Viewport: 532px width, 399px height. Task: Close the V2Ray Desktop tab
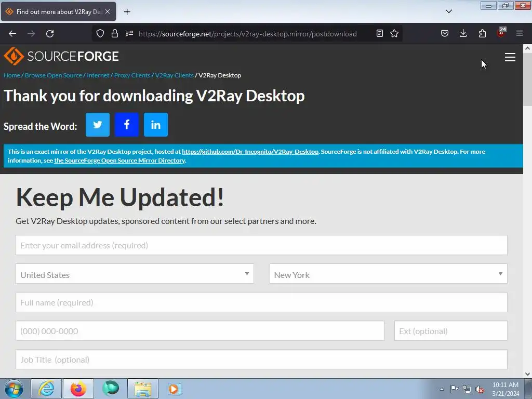[108, 11]
